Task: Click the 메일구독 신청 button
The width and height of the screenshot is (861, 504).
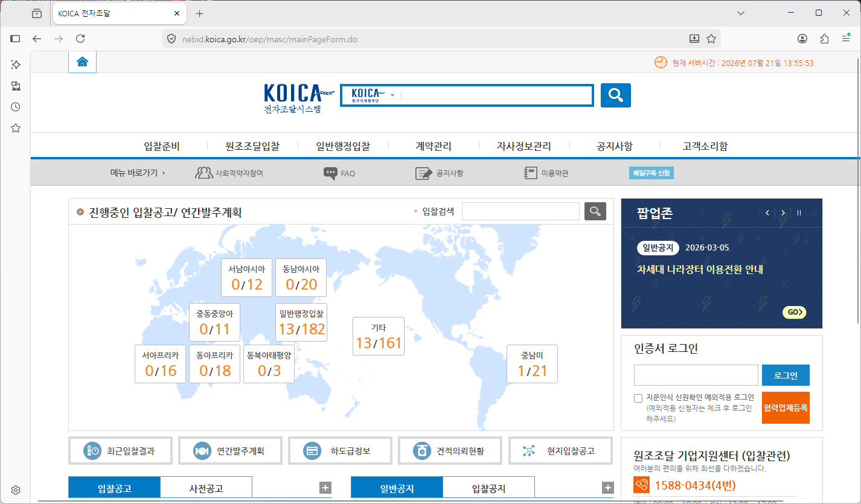Action: click(651, 173)
